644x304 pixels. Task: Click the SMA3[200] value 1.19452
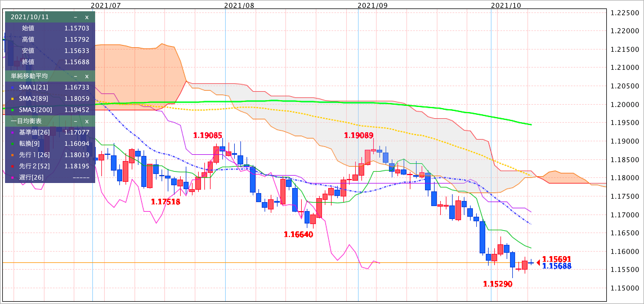pyautogui.click(x=77, y=110)
